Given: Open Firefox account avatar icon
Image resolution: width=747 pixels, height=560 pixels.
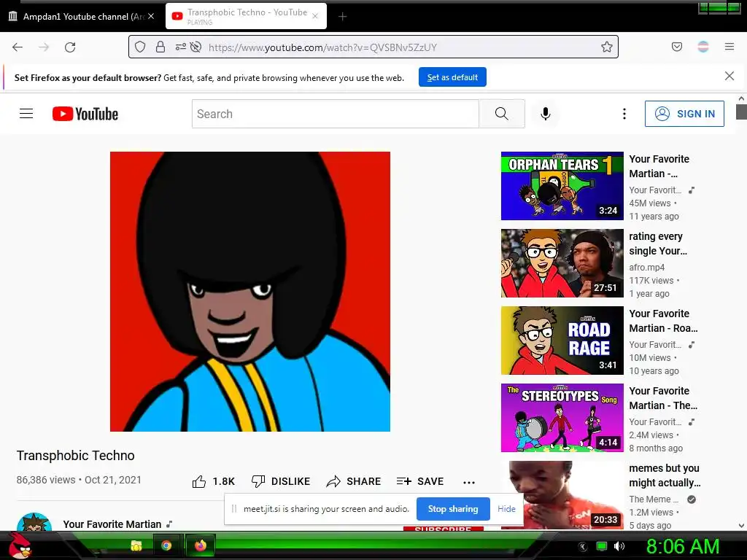Looking at the screenshot, I should click(703, 47).
